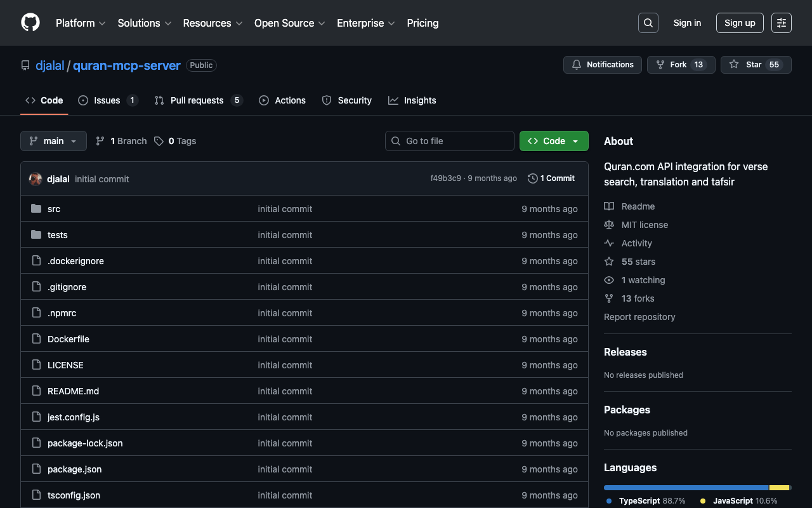Expand the Platform menu
812x508 pixels.
pyautogui.click(x=81, y=23)
